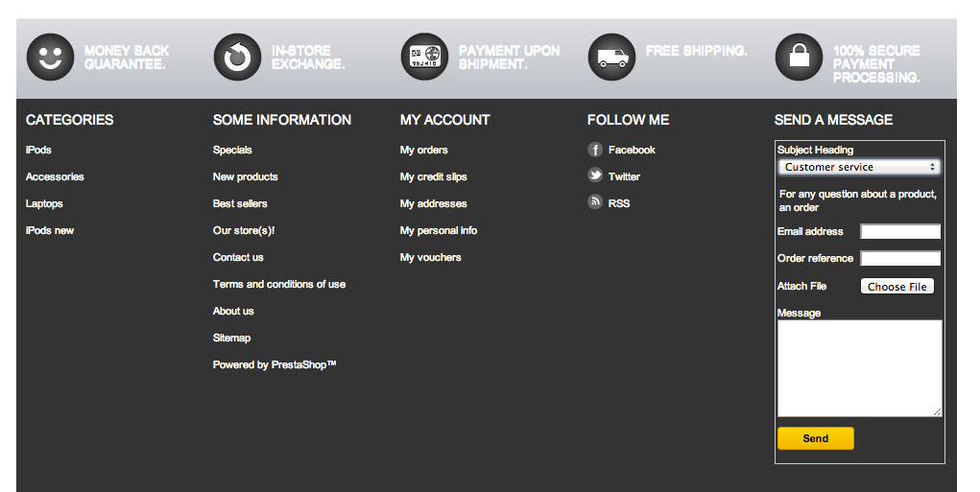Click the RSS feed icon
This screenshot has width=980, height=492.
coord(595,201)
